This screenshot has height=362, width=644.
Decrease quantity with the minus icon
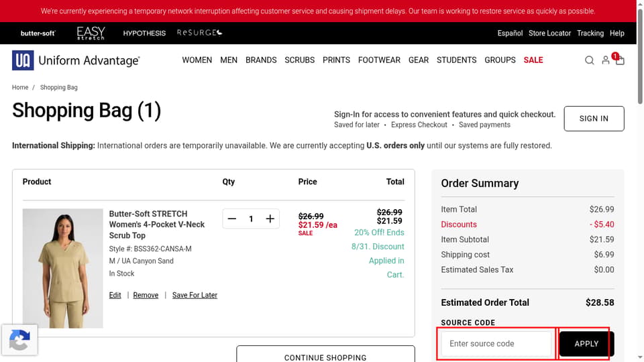point(232,219)
